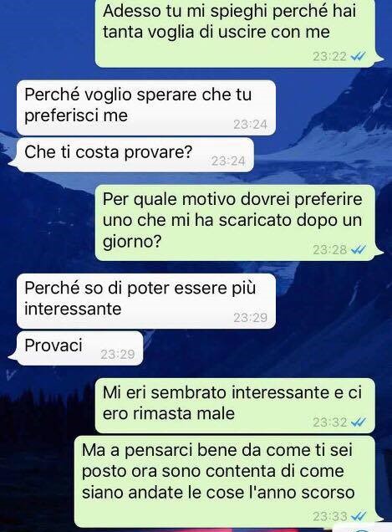The height and width of the screenshot is (532, 392).
Task: Tap the blue read ticks beside 23:28
Action: pos(358,250)
